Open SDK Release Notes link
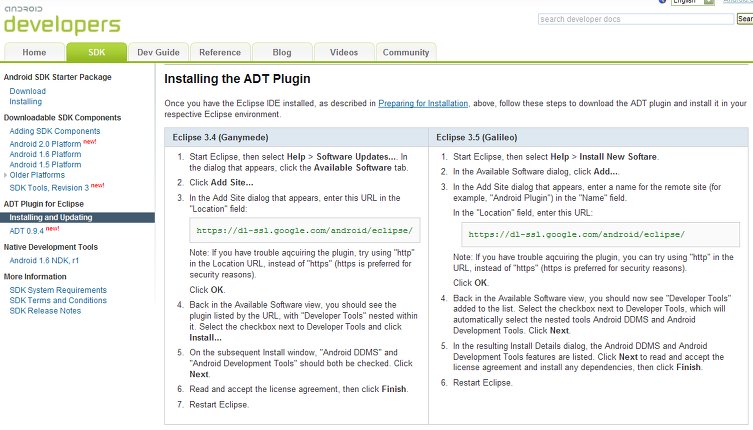The image size is (753, 430). coord(45,311)
